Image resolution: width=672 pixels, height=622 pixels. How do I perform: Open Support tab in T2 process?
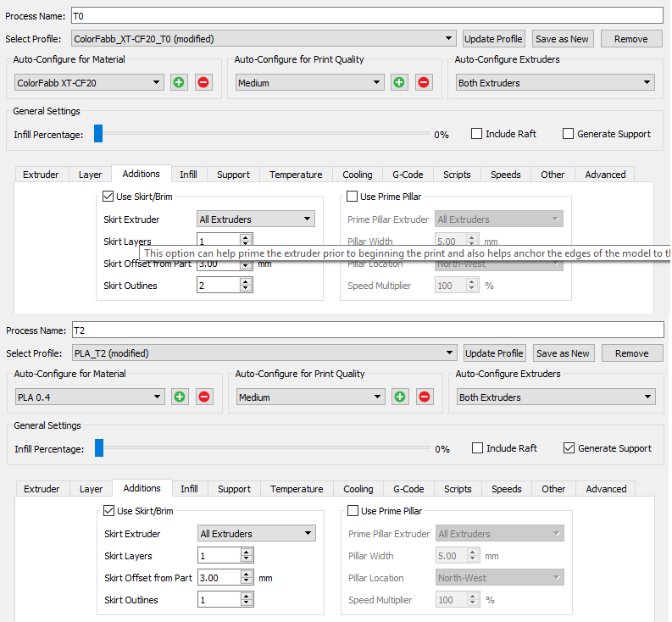[234, 489]
